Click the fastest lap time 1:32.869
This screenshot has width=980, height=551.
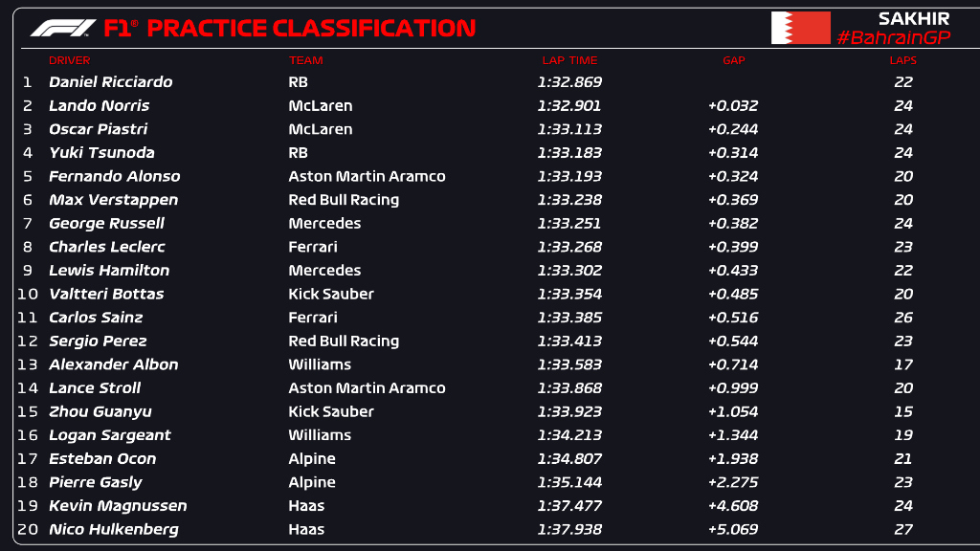click(x=569, y=82)
